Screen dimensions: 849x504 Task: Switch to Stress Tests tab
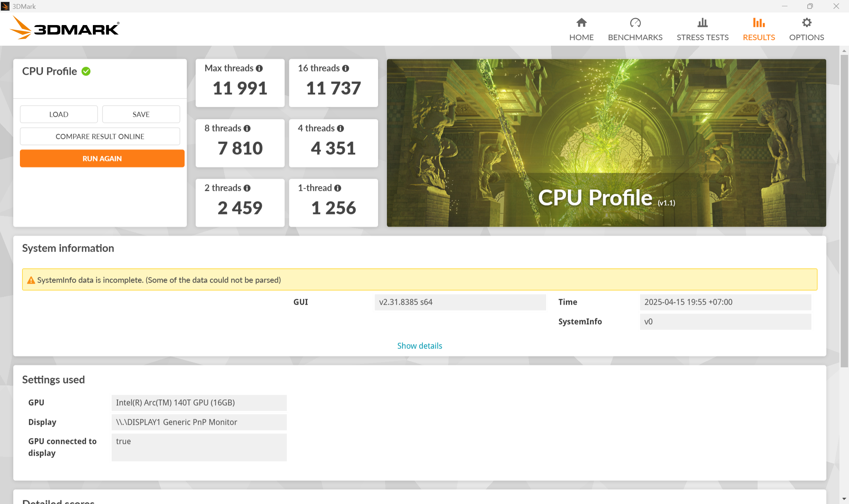point(702,29)
